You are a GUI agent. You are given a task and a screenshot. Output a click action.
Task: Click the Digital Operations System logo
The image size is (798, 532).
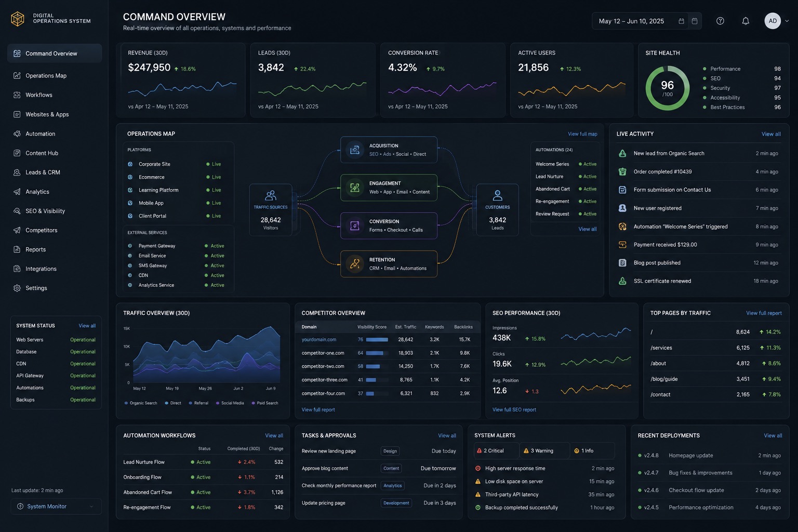click(x=18, y=19)
